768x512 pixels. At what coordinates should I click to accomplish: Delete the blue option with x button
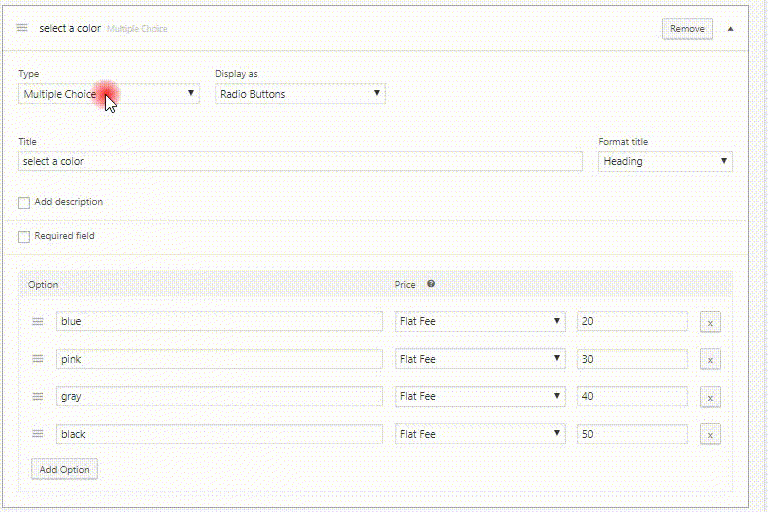click(x=710, y=322)
